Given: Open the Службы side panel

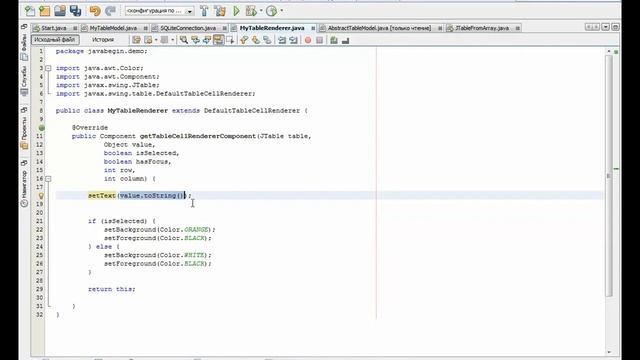Looking at the screenshot, I should 24,80.
